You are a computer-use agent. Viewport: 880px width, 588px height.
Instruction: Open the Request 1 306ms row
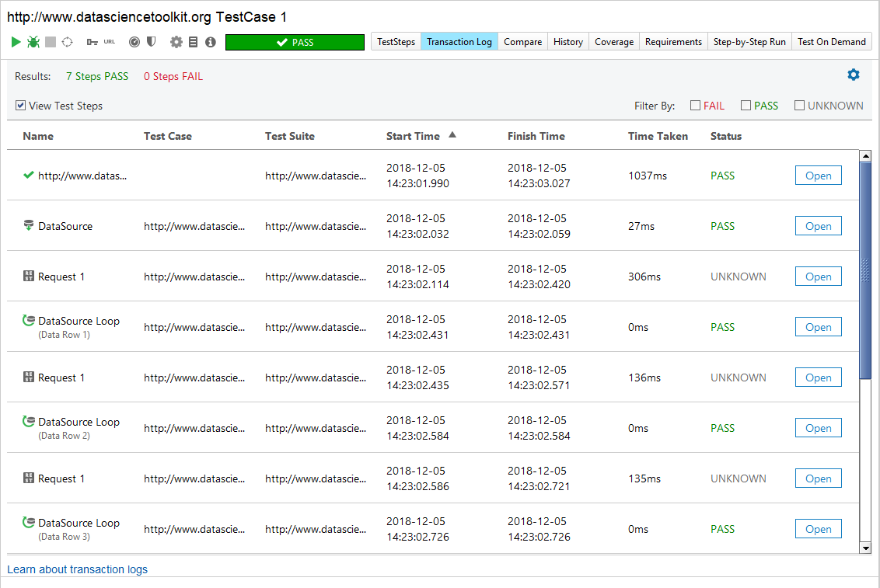(x=819, y=277)
